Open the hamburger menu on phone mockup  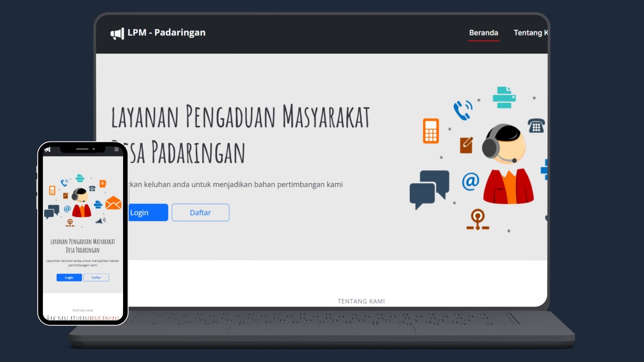[x=116, y=149]
